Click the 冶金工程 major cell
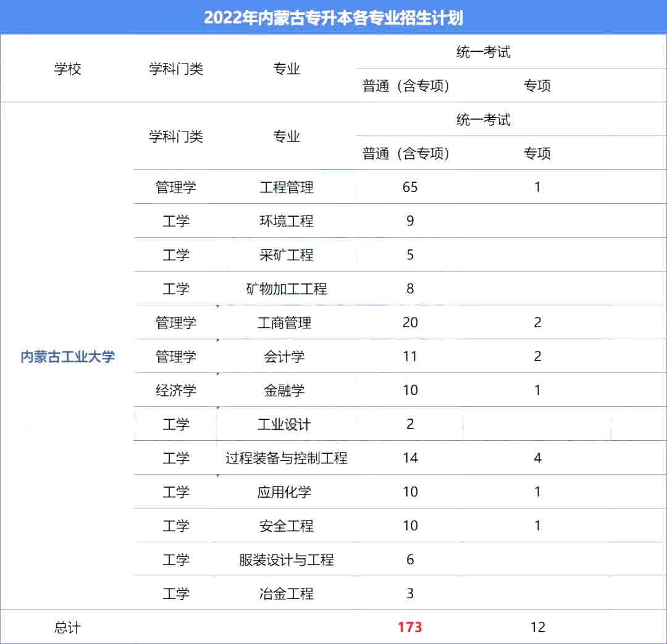 (x=286, y=593)
